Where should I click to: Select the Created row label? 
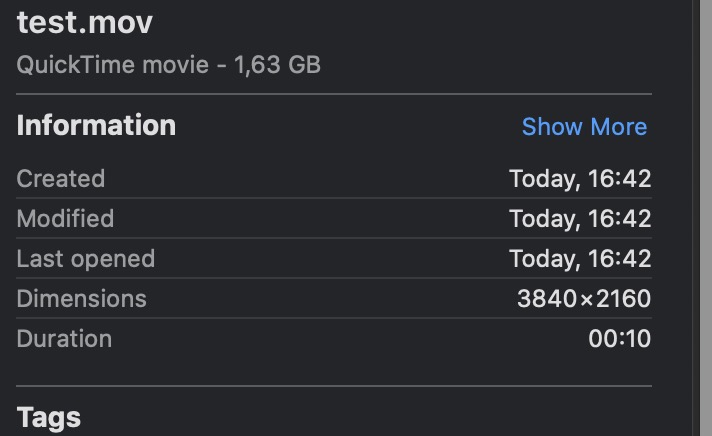tap(61, 179)
